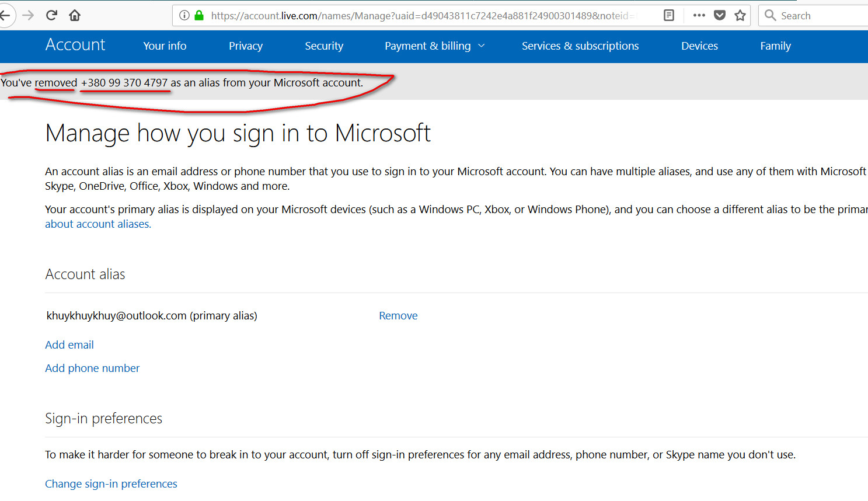The image size is (868, 501).
Task: Focus the browser Search box
Action: (x=813, y=15)
